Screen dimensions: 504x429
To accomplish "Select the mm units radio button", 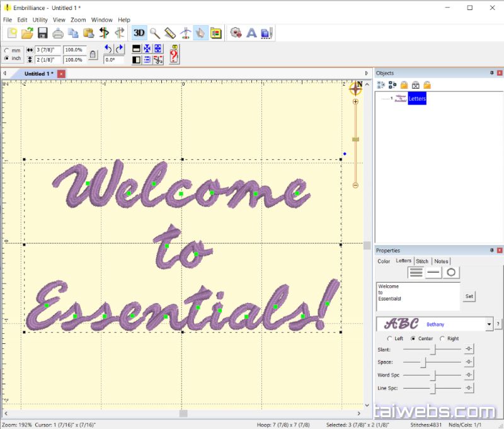I will coord(7,50).
